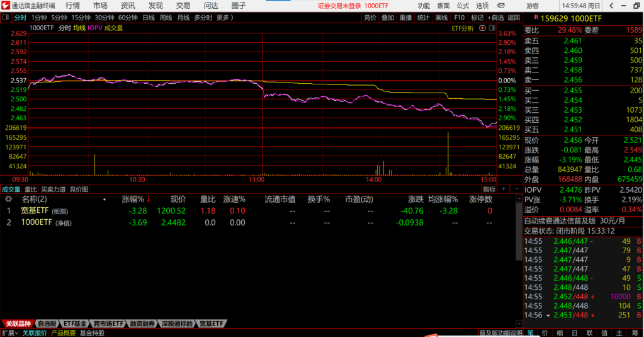Select the 日线 daily chart period
The width and height of the screenshot is (644, 337).
[149, 18]
